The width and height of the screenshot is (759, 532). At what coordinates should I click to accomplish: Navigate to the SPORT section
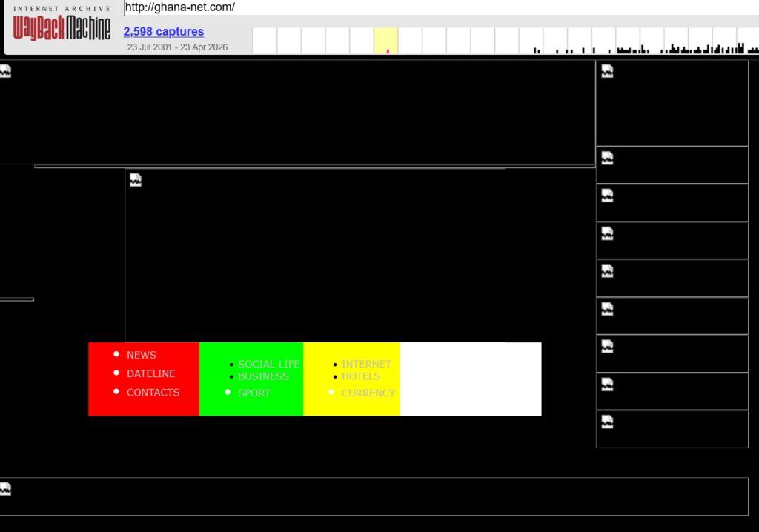pos(253,393)
